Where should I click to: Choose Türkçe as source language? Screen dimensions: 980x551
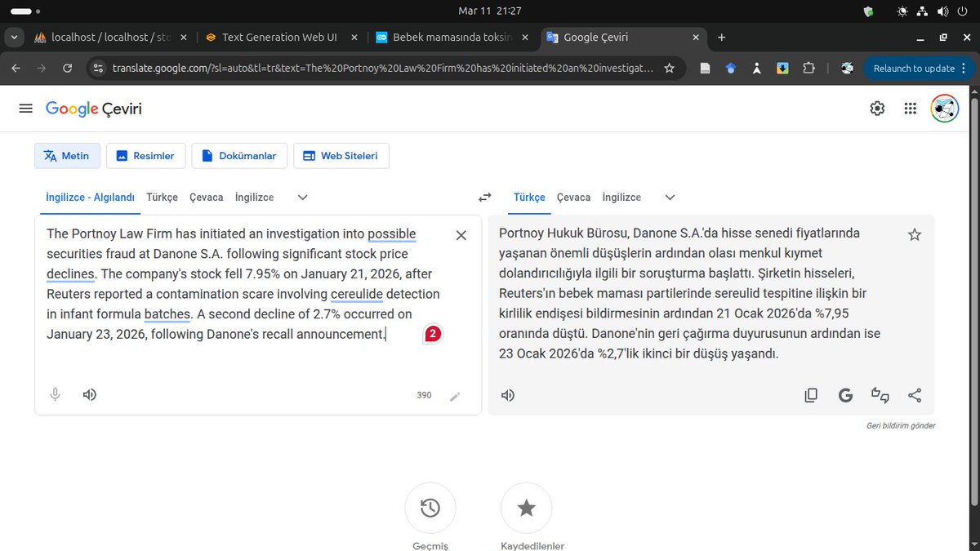163,198
